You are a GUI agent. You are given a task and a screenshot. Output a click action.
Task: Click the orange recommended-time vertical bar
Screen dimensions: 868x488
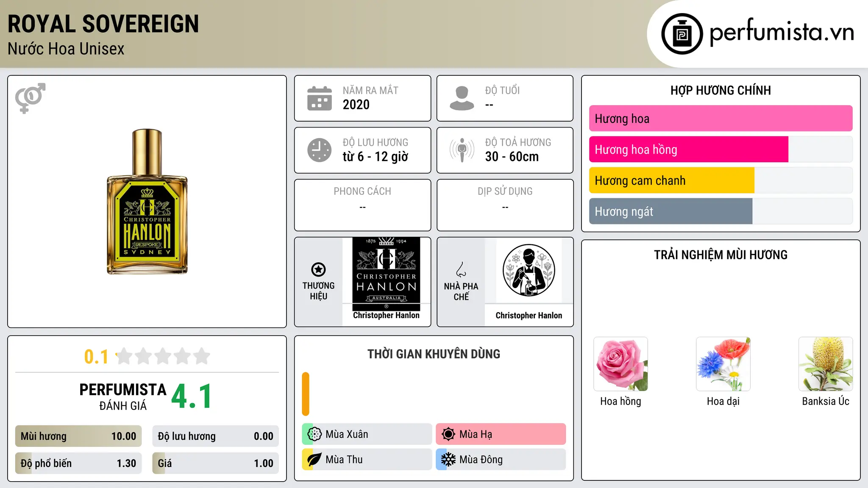(x=306, y=394)
